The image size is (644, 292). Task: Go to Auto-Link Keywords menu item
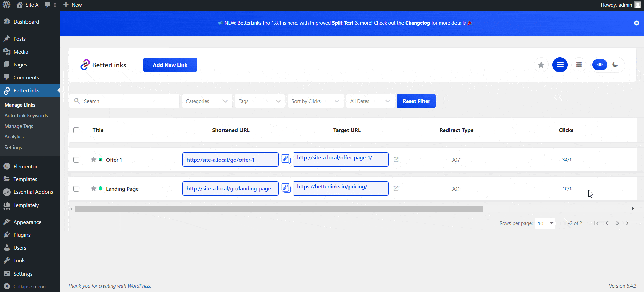pyautogui.click(x=26, y=116)
